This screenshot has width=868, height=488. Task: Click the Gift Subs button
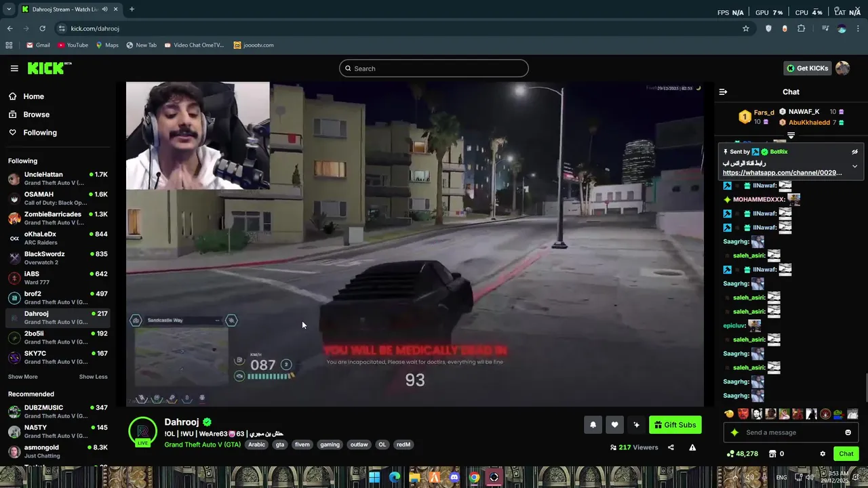[x=675, y=425]
